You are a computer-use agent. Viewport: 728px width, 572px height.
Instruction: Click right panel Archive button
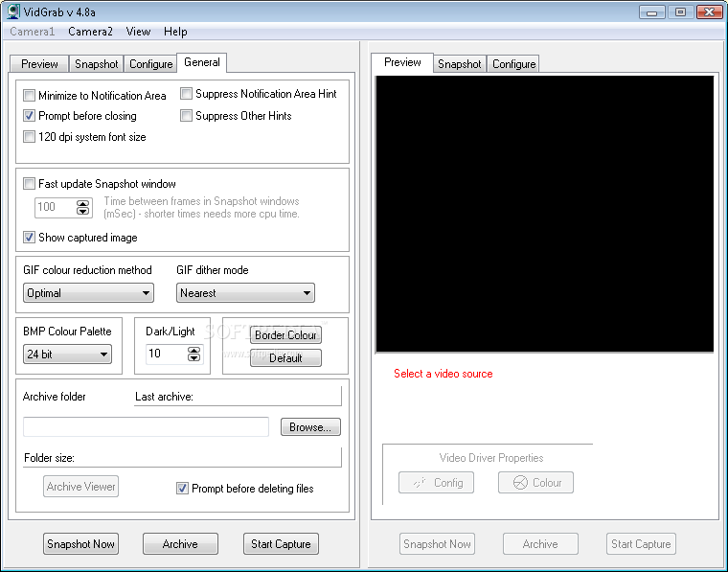point(540,544)
